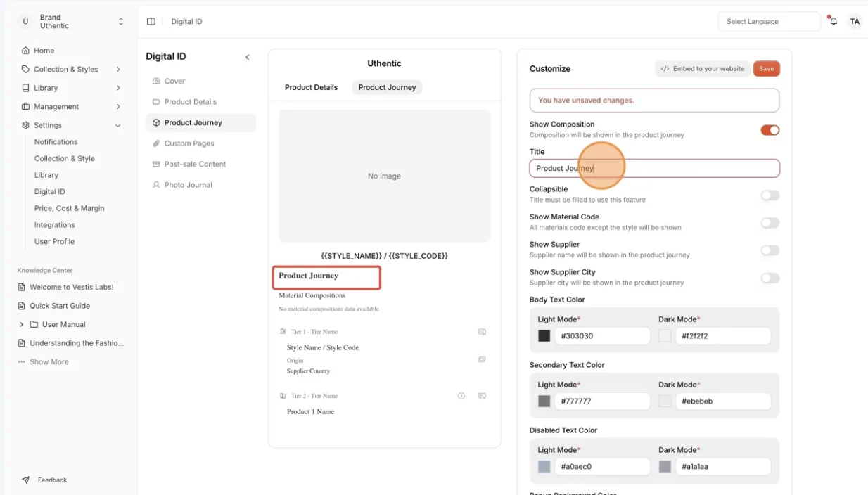Click the Product Details tag icon
This screenshot has height=495, width=868.
156,102
